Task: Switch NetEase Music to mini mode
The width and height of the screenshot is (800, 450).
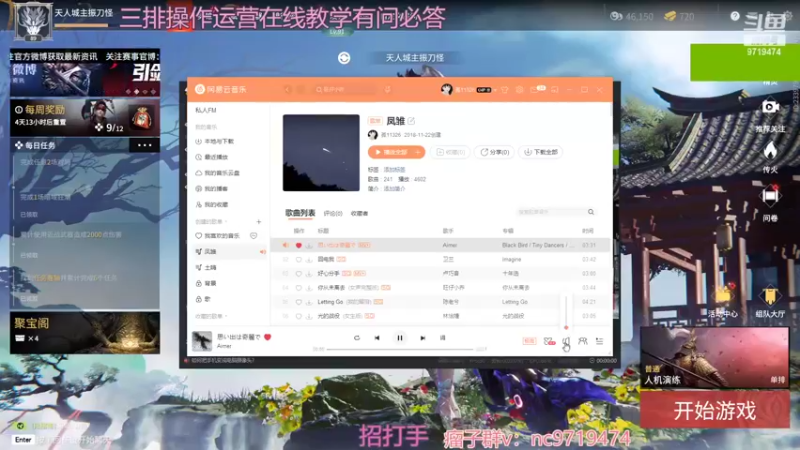Action: click(555, 90)
